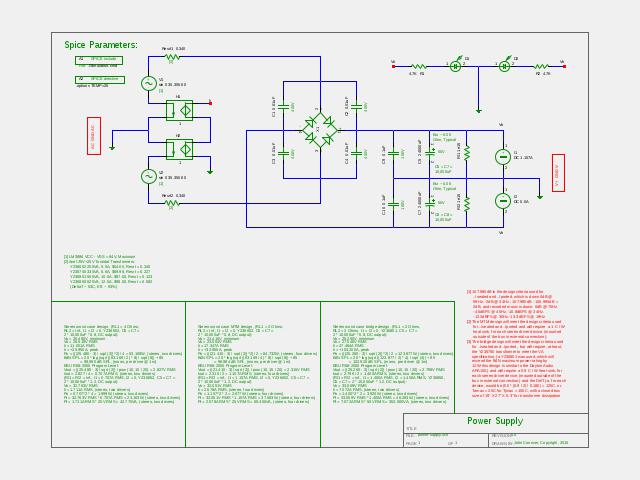Select the D1 LED symbol
Screen dimensions: 640x480
tap(456, 65)
